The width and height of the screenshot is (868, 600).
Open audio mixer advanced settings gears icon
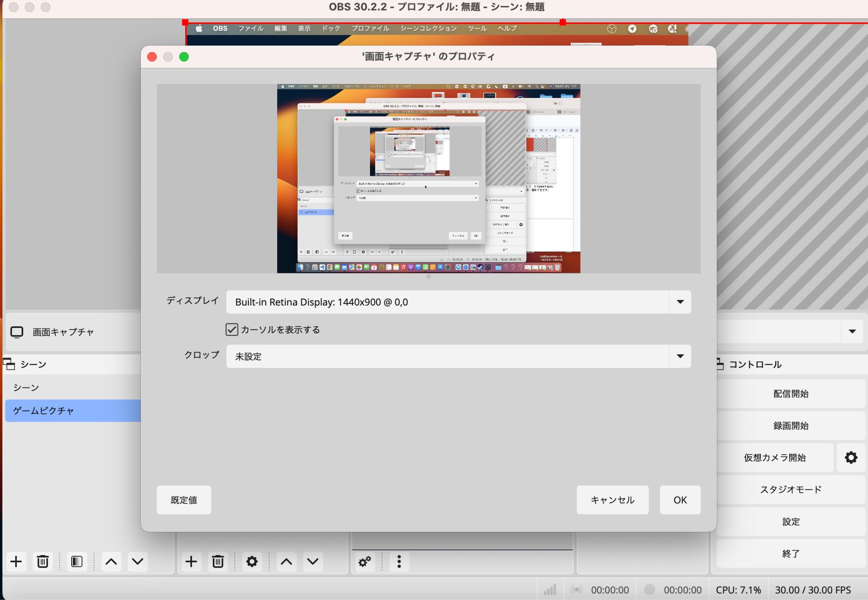(x=365, y=562)
